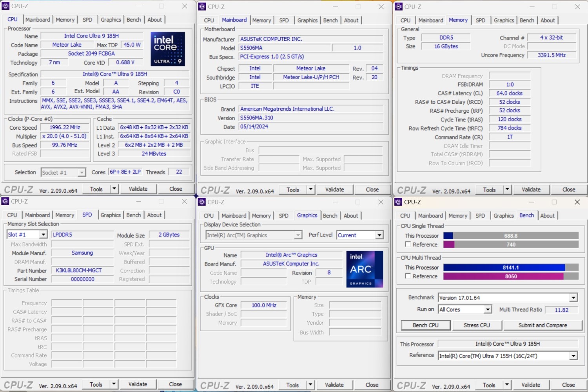Viewport: 588px width, 392px height.
Task: Expand the Run on All Cores dropdown
Action: click(x=487, y=310)
